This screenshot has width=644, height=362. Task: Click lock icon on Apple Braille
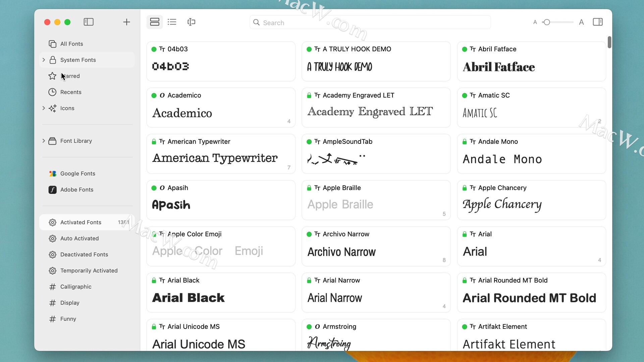pos(309,188)
